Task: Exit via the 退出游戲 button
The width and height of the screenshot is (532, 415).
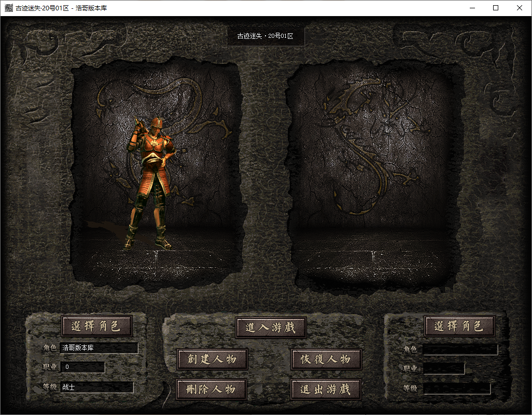Action: (x=326, y=389)
